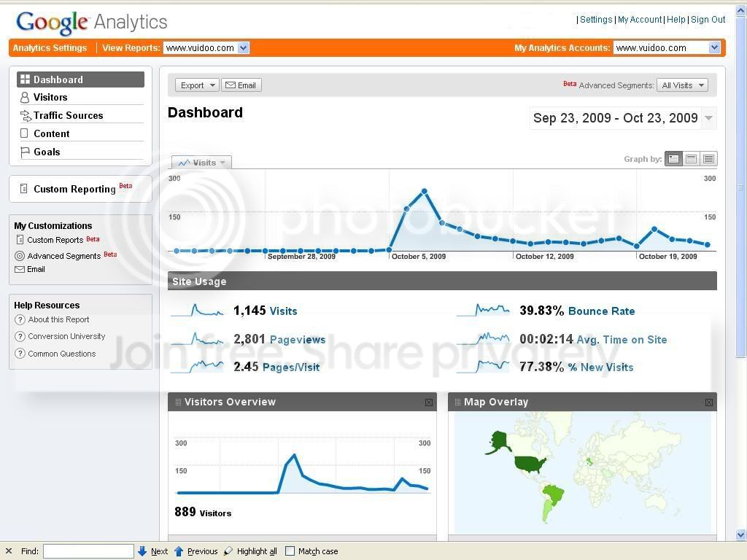Click Brazil on the map overlay
The image size is (747, 560).
click(554, 495)
